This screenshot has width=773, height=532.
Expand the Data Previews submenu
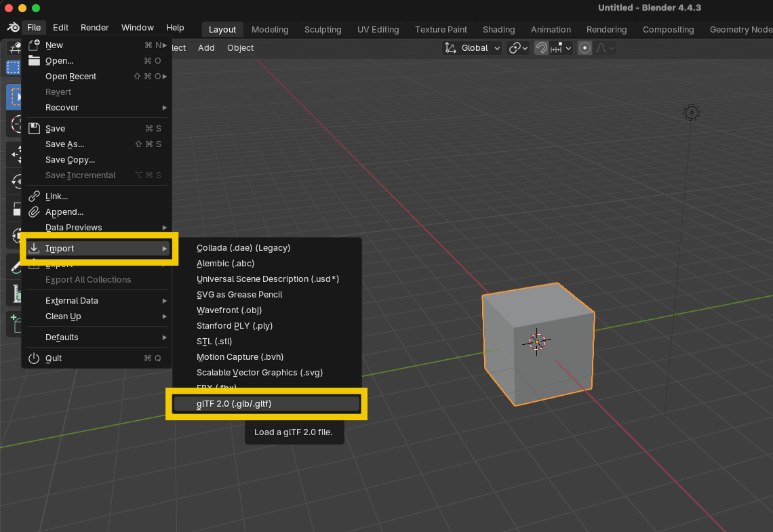point(96,228)
